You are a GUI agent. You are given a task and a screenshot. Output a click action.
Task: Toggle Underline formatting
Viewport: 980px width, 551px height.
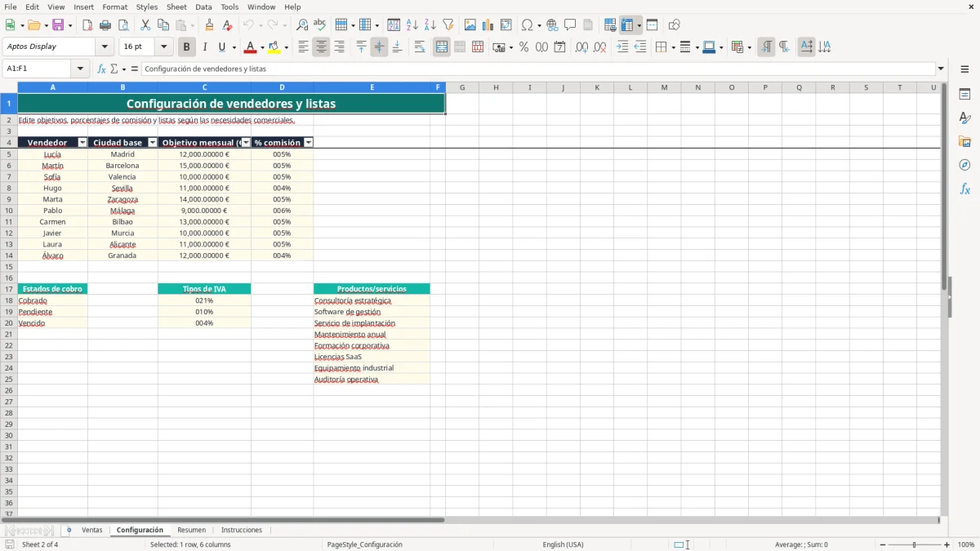pyautogui.click(x=221, y=47)
